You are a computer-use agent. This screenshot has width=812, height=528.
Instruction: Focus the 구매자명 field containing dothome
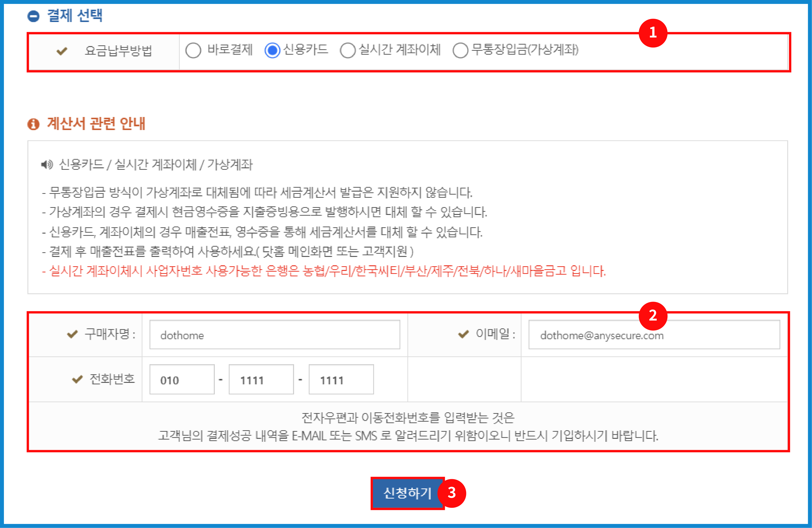pos(275,335)
